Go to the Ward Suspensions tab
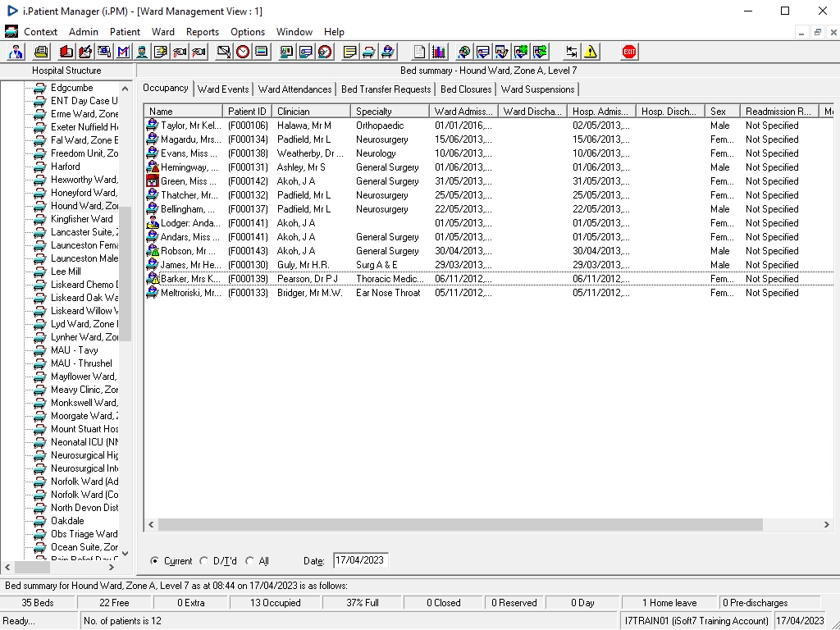840x630 pixels. pyautogui.click(x=538, y=89)
